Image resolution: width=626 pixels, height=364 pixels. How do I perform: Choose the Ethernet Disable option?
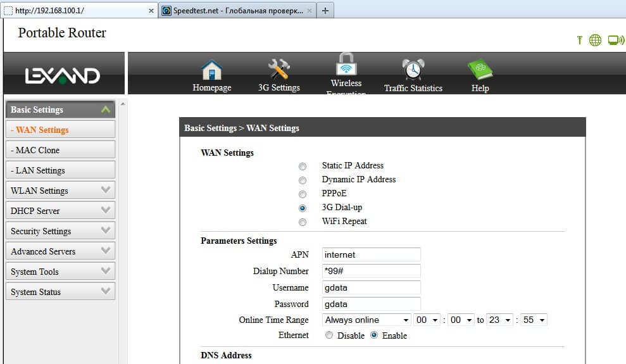pos(329,336)
